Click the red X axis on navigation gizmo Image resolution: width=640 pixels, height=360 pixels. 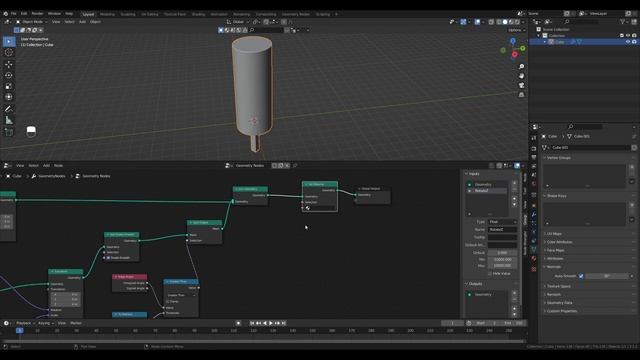[x=515, y=54]
